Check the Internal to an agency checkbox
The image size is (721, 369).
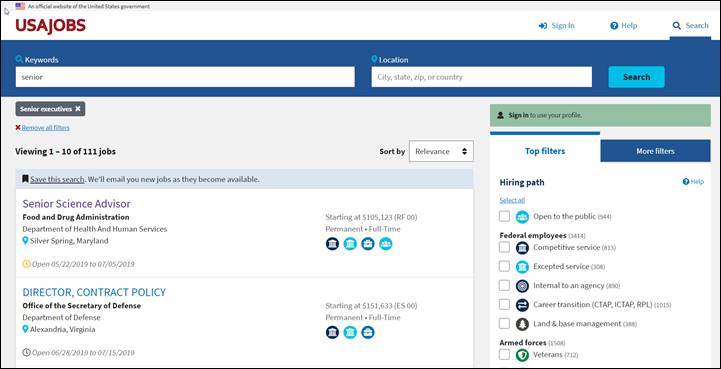point(504,285)
